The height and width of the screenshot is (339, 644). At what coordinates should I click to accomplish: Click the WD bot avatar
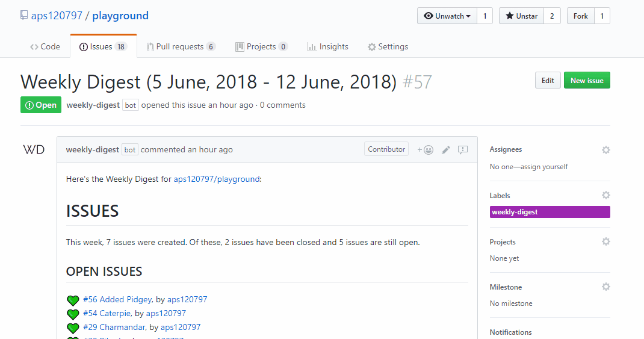(x=34, y=150)
